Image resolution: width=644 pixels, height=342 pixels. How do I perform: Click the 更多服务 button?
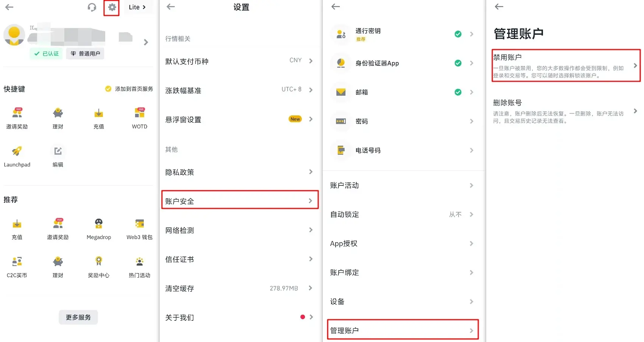tap(78, 317)
